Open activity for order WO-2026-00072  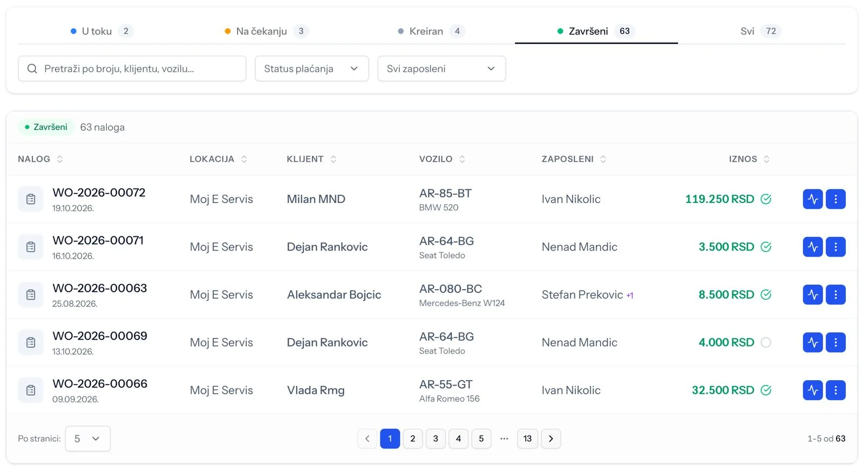813,199
